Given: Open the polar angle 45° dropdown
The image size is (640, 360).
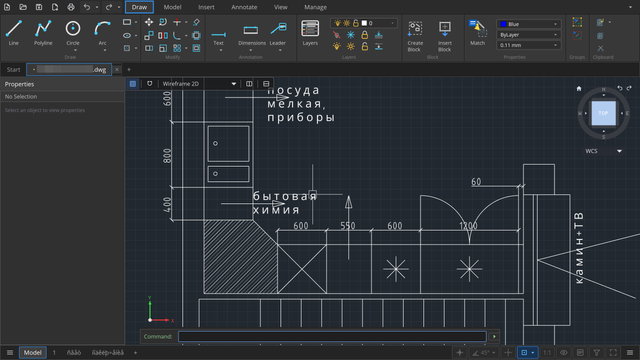Looking at the screenshot, I should coord(493,353).
